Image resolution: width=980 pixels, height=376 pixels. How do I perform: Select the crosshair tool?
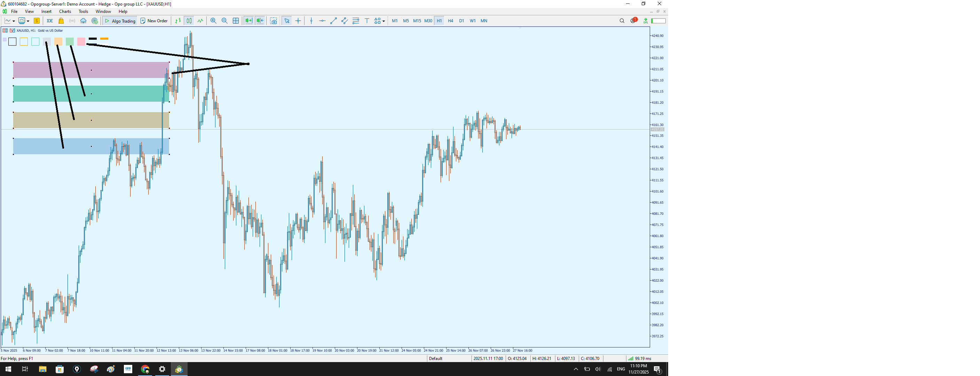(x=298, y=21)
